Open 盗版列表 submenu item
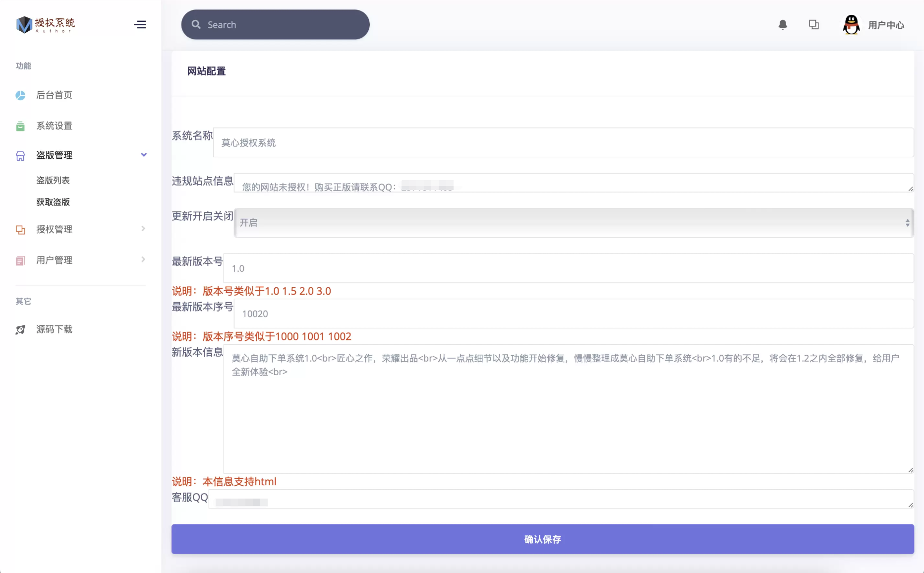Viewport: 924px width, 573px height. pyautogui.click(x=53, y=180)
